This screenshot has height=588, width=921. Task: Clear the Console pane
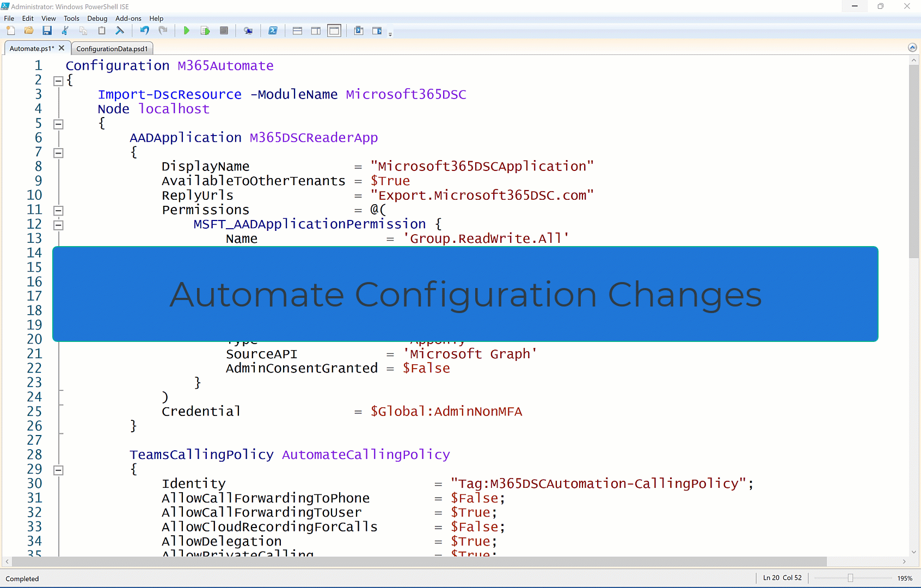[x=120, y=30]
